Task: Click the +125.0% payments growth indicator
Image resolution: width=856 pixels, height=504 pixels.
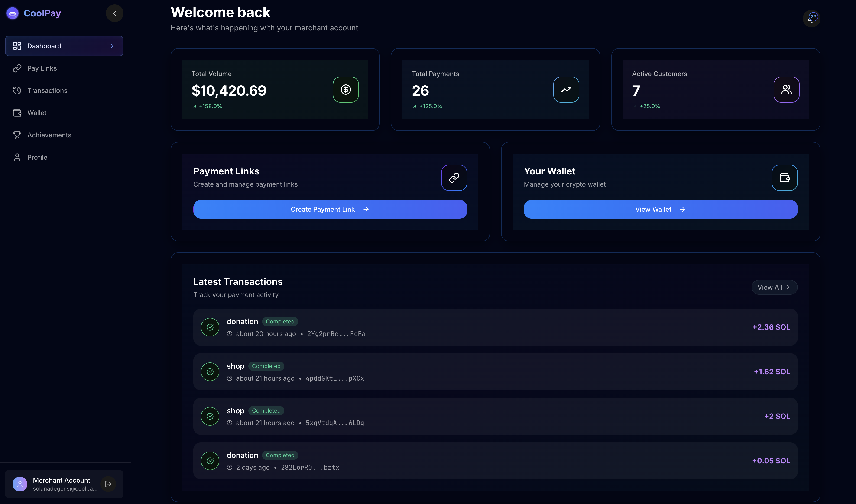Action: coord(427,106)
